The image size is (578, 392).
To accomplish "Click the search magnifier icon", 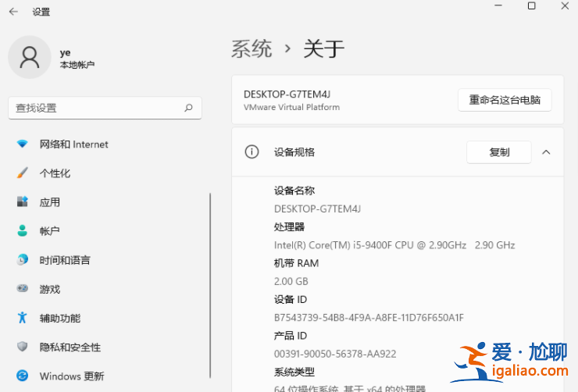I will coord(188,108).
